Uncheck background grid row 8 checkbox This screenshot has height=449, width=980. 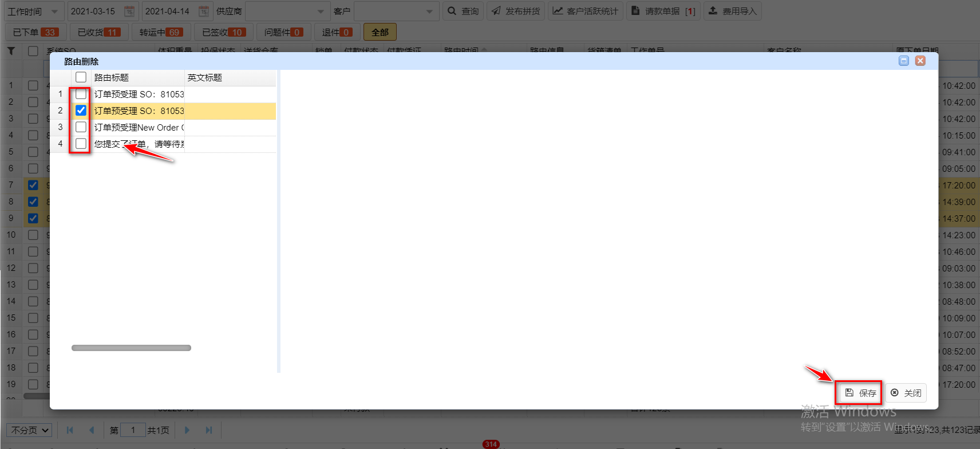[33, 202]
